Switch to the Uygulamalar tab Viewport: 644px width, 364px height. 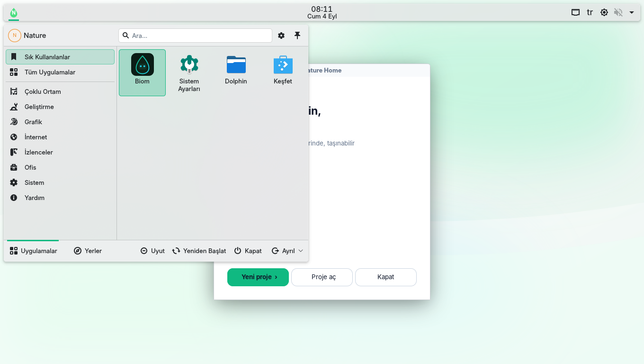33,251
